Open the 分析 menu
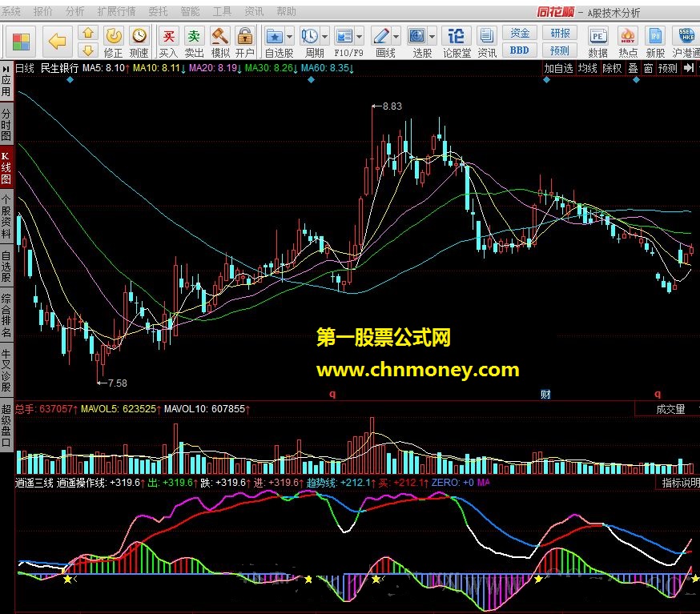 coord(75,11)
